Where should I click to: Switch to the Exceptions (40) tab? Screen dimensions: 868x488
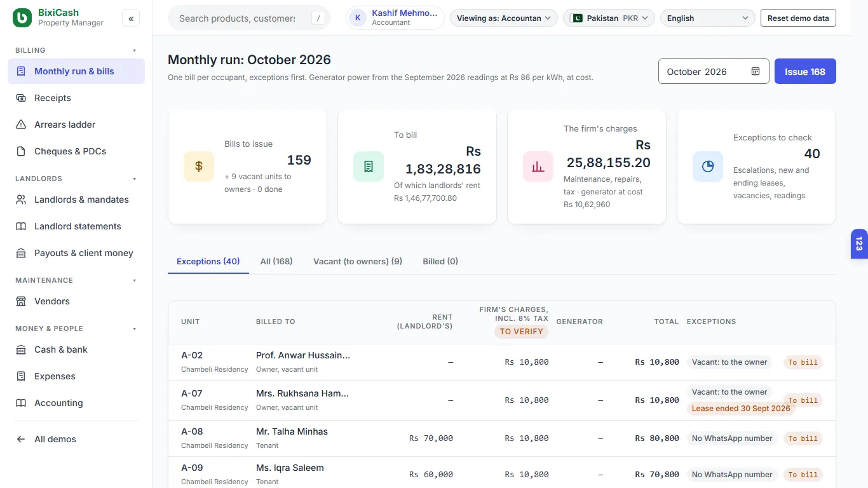point(208,261)
